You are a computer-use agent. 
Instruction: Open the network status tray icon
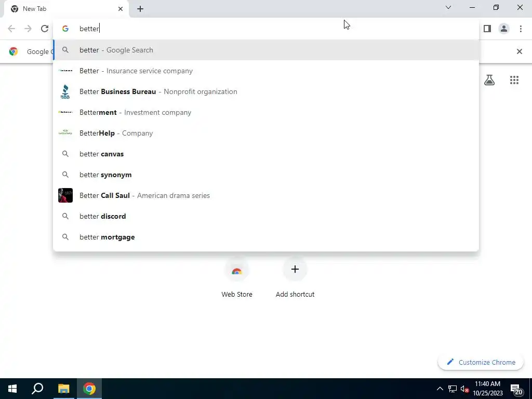[x=453, y=389]
